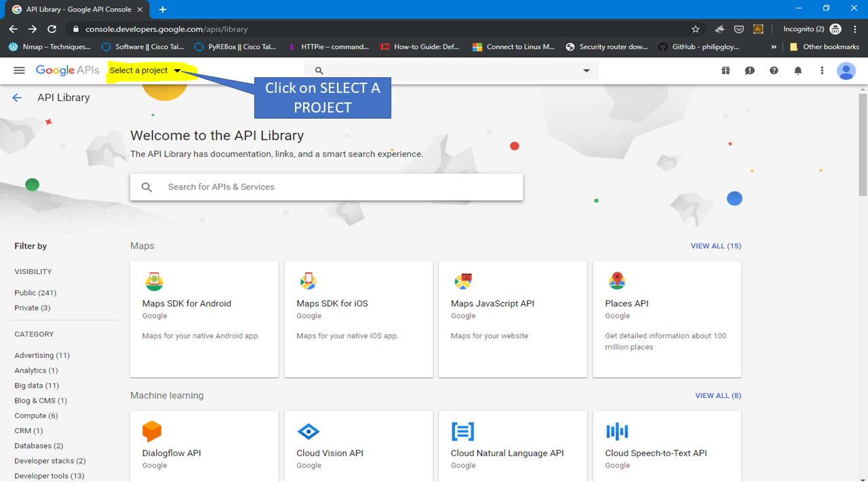This screenshot has width=868, height=488.
Task: Click the Dialogflow API orange icon
Action: tap(152, 431)
